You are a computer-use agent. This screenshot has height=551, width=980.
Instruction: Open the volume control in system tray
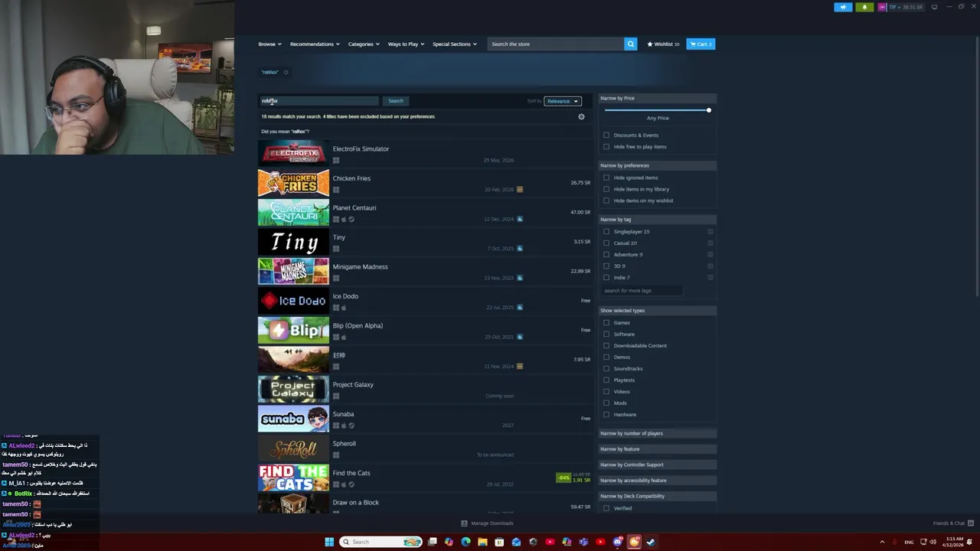coord(933,542)
